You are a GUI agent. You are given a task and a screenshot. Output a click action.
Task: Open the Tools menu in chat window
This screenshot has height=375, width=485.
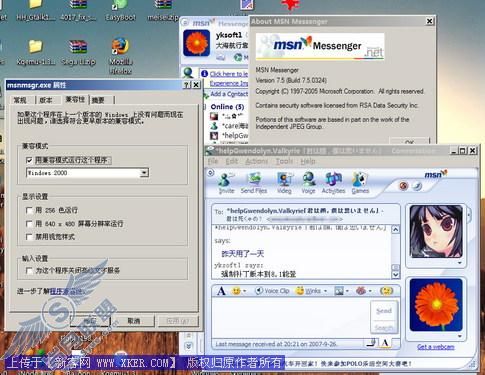[284, 162]
